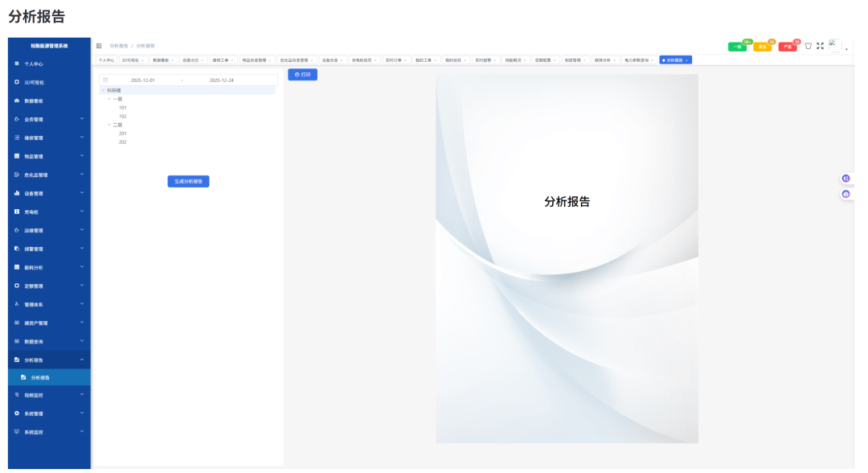Screen dimensions: 868x473
Task: Click the upper purple floating assistant icon
Action: (x=846, y=179)
